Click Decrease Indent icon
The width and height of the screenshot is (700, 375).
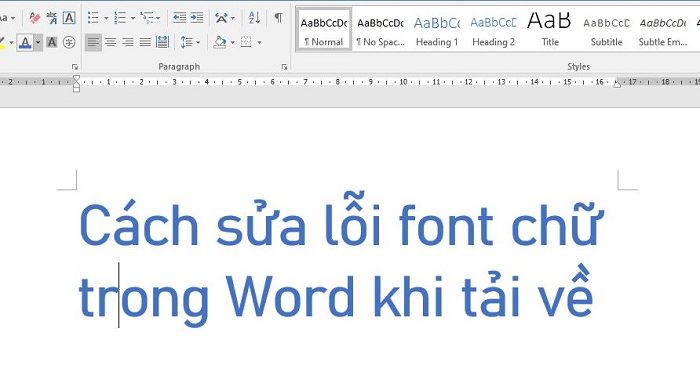pyautogui.click(x=179, y=18)
